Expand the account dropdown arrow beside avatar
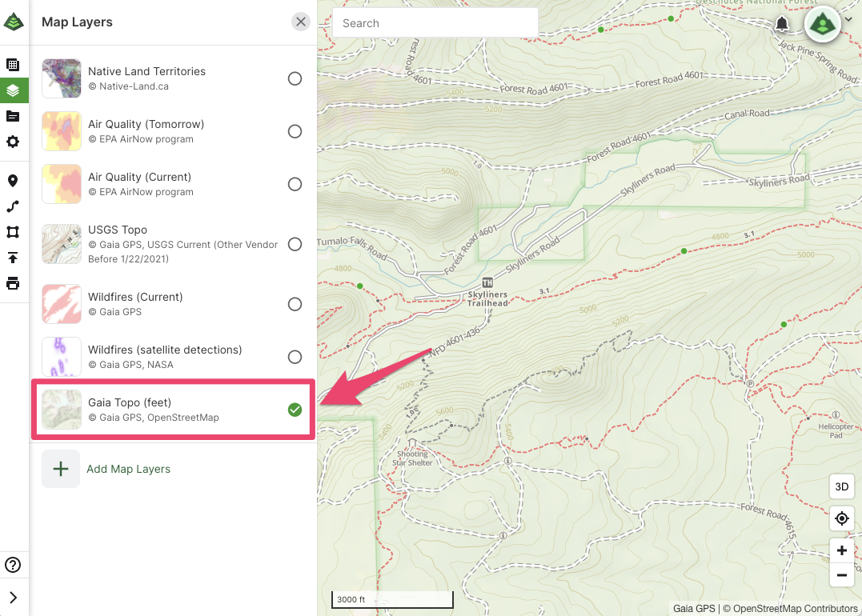The image size is (862, 616). click(x=849, y=19)
